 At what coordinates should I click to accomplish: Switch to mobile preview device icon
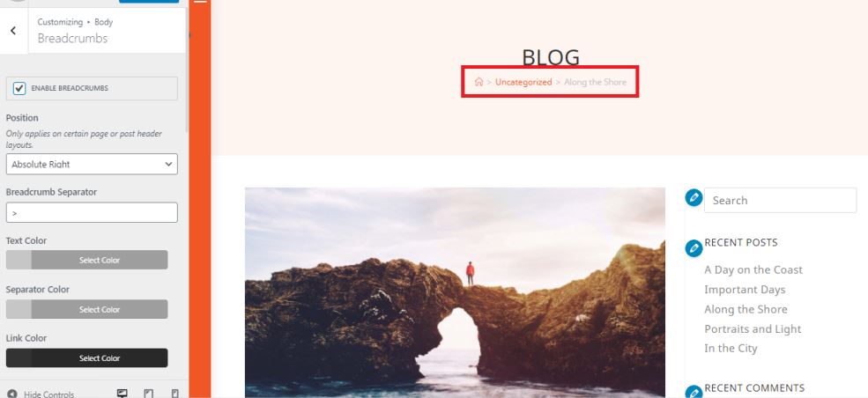click(x=175, y=394)
